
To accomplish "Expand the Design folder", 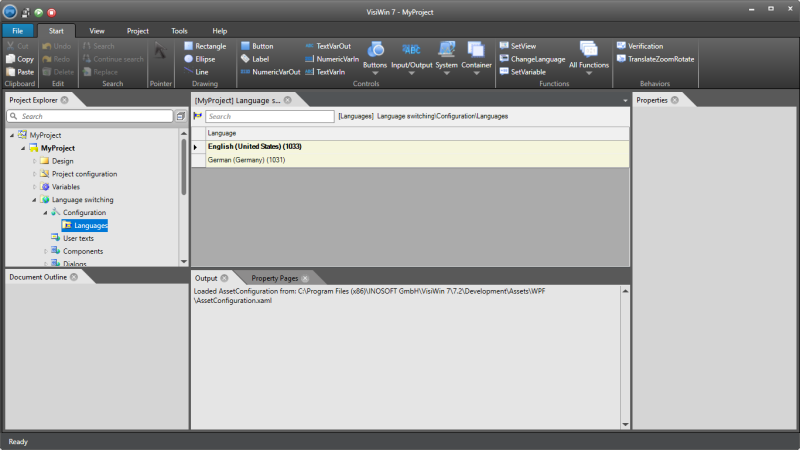I will pyautogui.click(x=34, y=161).
